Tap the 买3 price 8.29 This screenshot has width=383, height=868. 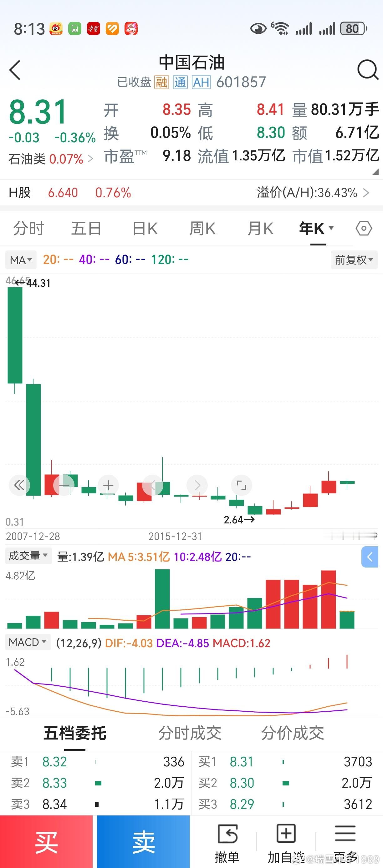click(242, 804)
